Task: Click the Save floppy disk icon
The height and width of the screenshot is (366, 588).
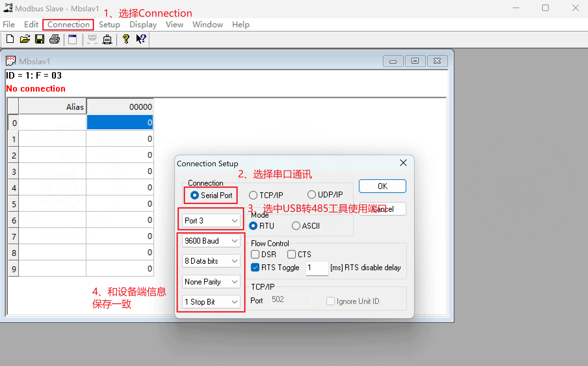Action: coord(40,39)
